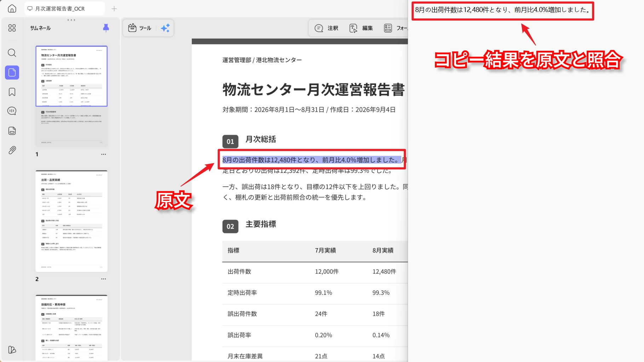The width and height of the screenshot is (644, 362).
Task: Launch the AI sparkle assistant icon
Action: [x=165, y=28]
